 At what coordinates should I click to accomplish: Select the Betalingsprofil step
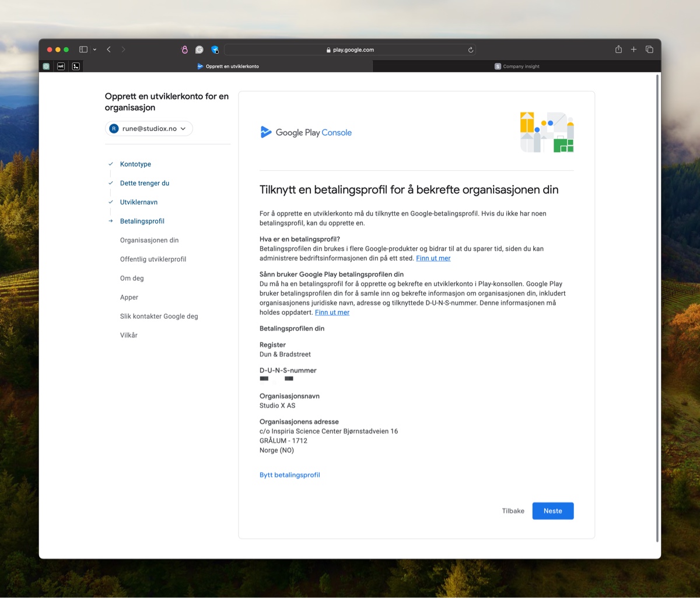(142, 221)
